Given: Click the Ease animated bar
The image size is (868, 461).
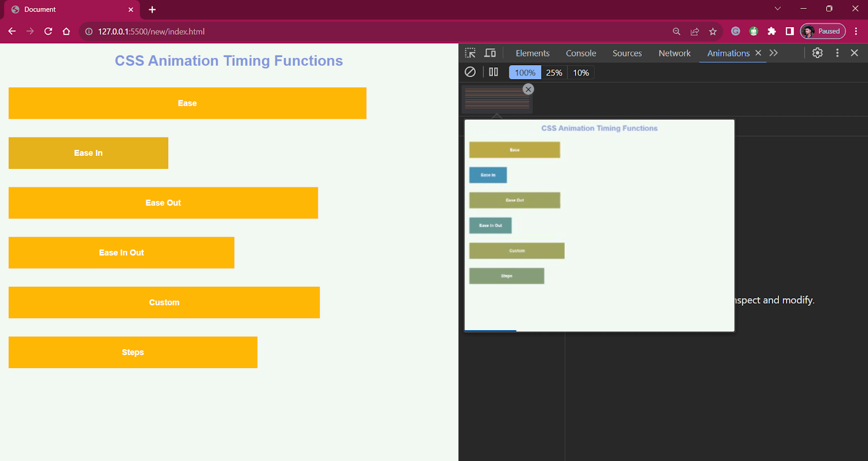Looking at the screenshot, I should point(187,103).
